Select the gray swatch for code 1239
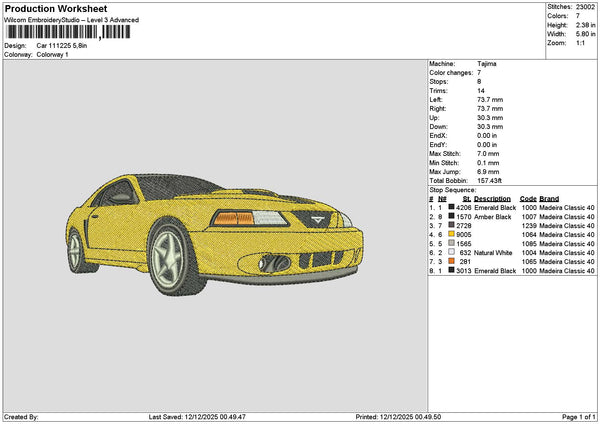600x424 pixels. 451,225
